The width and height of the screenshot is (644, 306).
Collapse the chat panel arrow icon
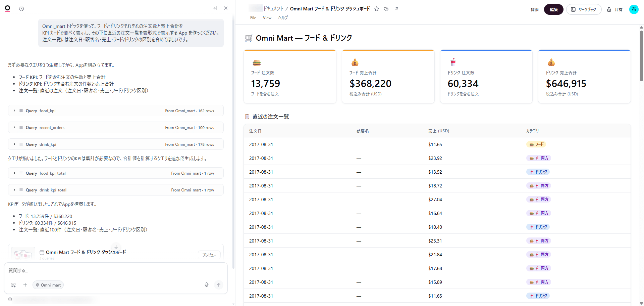pyautogui.click(x=215, y=8)
